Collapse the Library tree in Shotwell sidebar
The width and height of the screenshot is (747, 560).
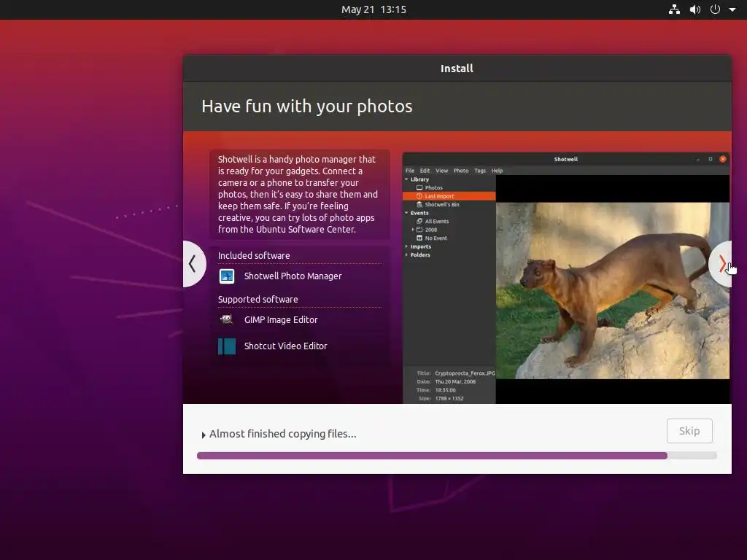[x=406, y=179]
